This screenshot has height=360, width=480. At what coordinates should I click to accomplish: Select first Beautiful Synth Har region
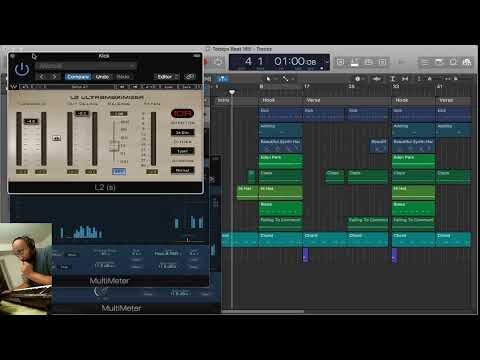pos(281,146)
